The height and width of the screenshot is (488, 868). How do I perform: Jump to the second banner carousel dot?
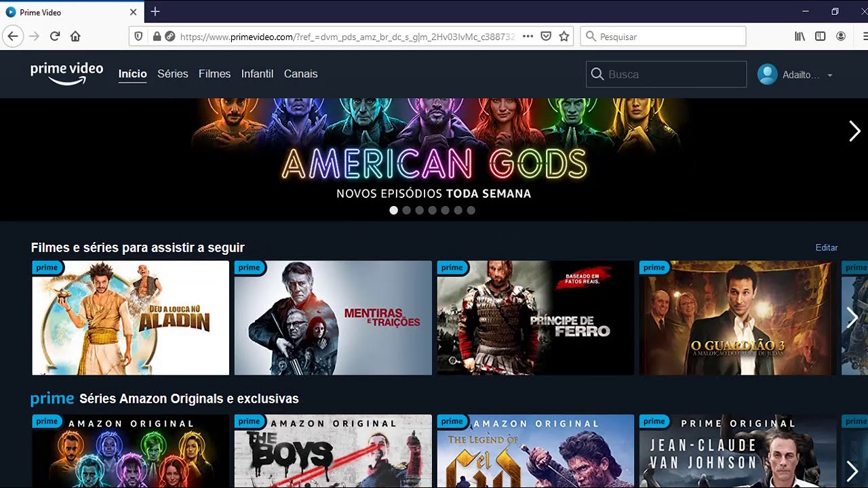(406, 210)
